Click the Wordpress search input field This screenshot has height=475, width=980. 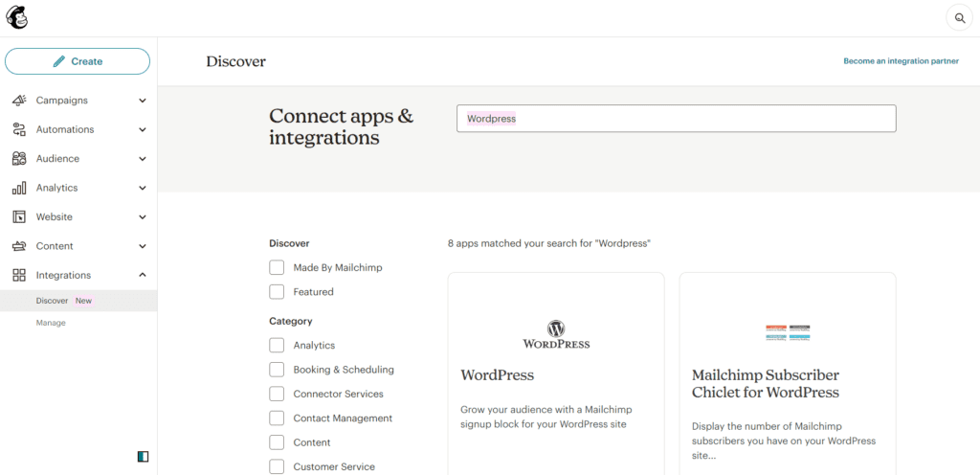point(677,118)
